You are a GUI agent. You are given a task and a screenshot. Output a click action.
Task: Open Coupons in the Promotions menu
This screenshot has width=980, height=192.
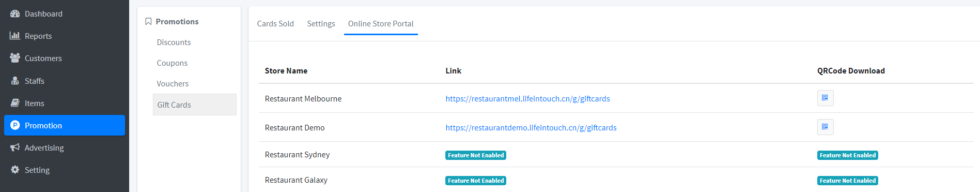pyautogui.click(x=172, y=63)
